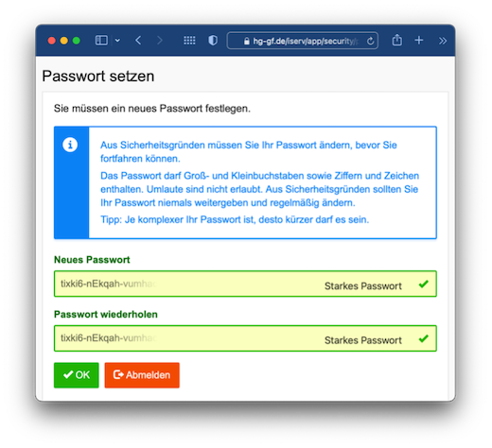
Task: Minimize the browser window
Action: (64, 41)
